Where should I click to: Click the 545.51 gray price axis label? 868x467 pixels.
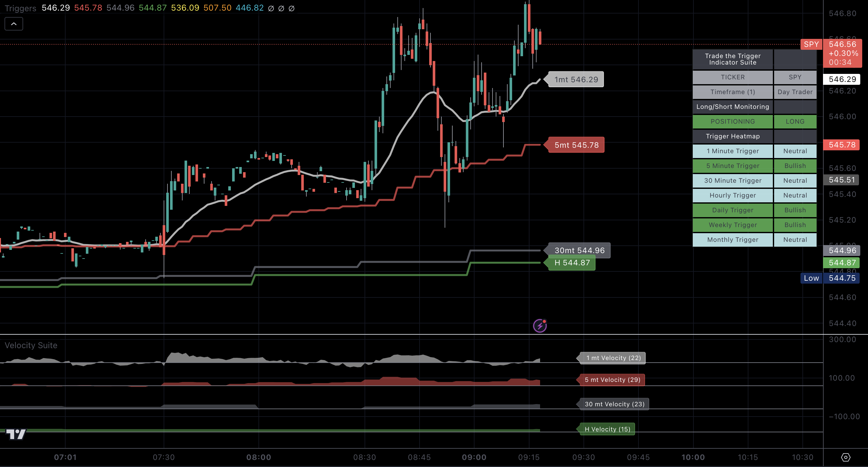pyautogui.click(x=841, y=180)
